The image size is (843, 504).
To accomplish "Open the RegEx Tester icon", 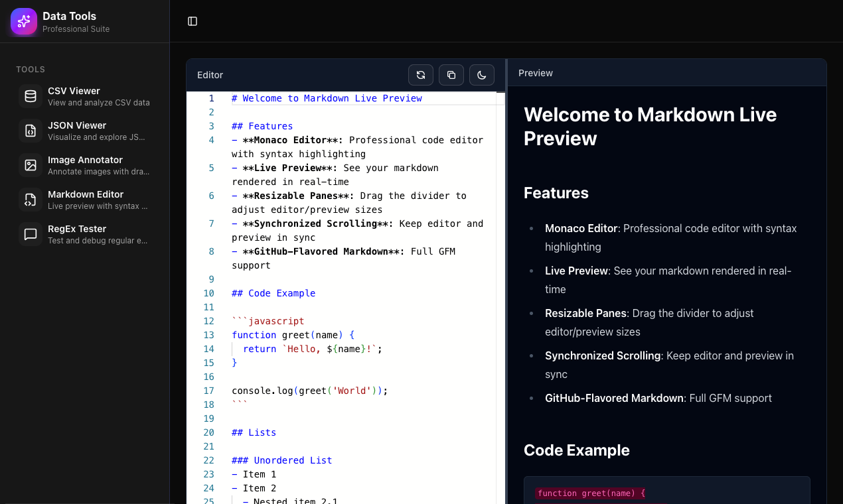I will click(30, 233).
